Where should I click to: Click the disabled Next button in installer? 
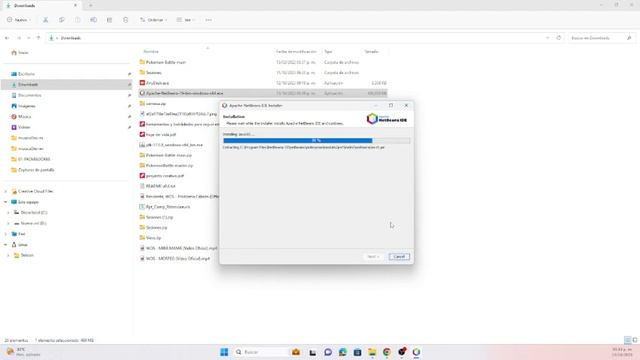(373, 257)
